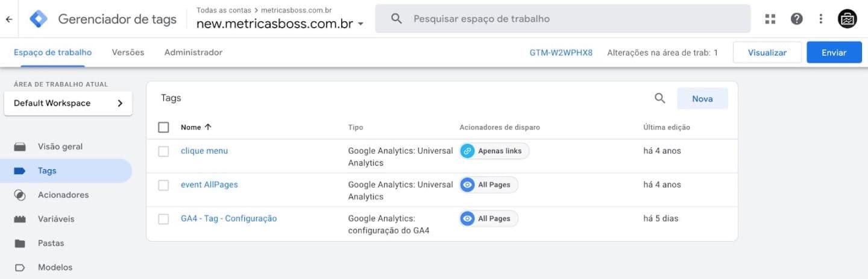
Task: Open the Google apps grid
Action: (x=770, y=19)
